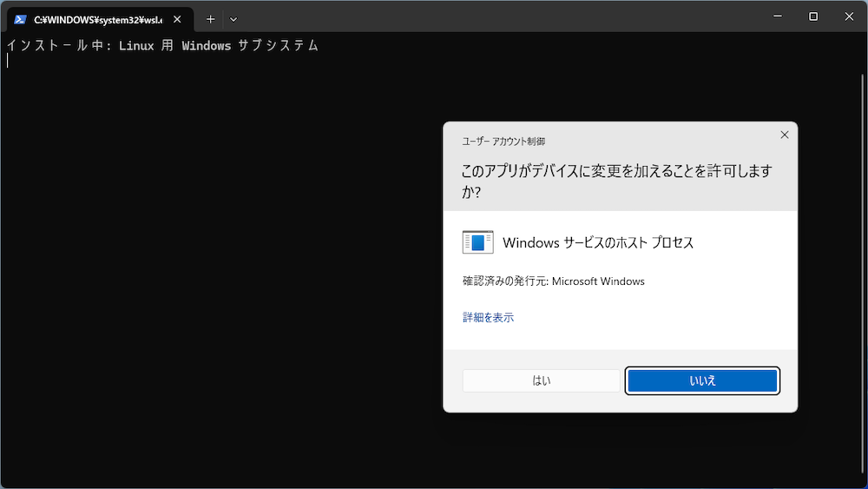Viewport: 868px width, 489px height.
Task: Minimize the terminal window
Action: click(778, 17)
